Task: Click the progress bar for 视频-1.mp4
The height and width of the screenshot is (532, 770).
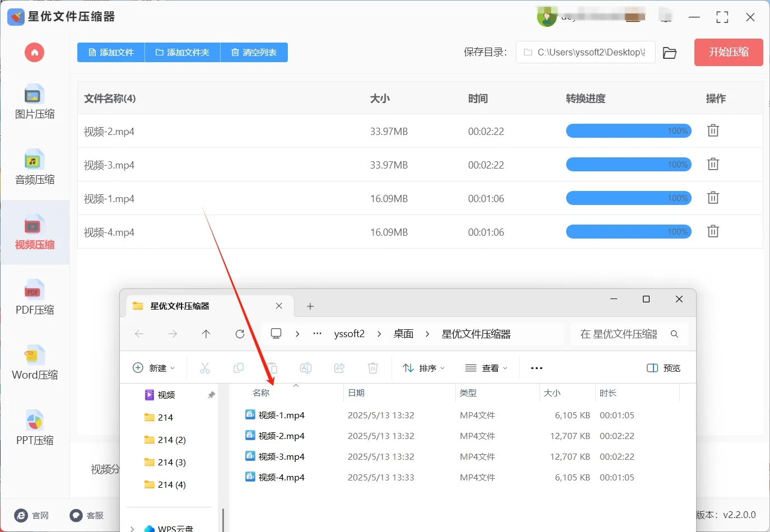Action: (x=628, y=198)
